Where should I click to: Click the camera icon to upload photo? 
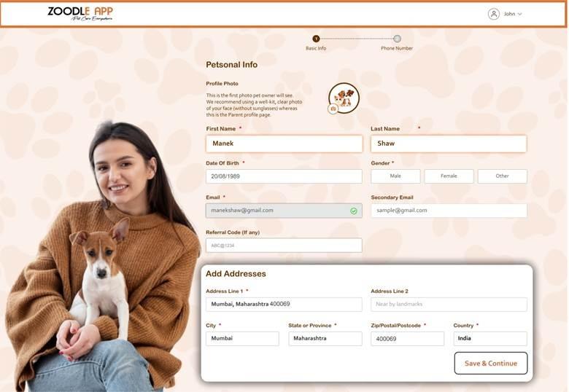point(333,109)
